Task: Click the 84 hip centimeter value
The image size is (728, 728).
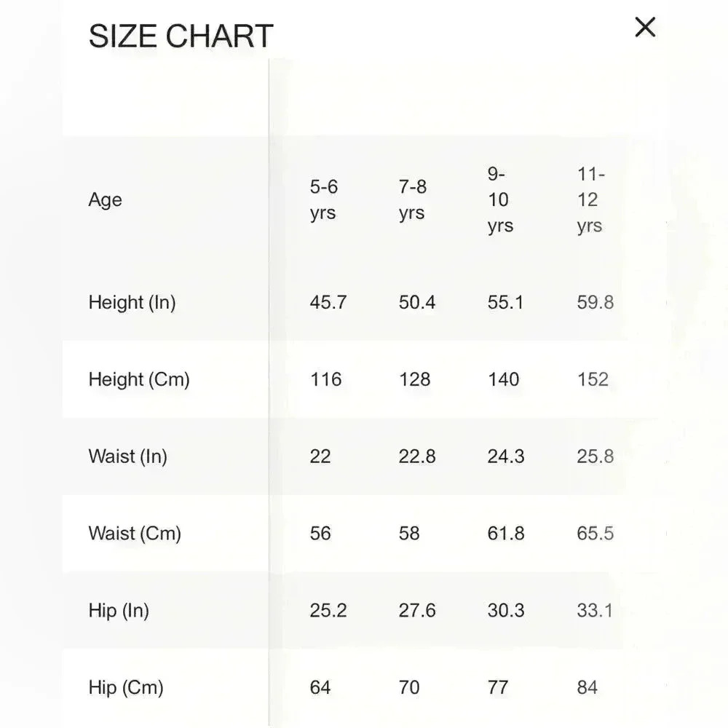Action: click(587, 688)
